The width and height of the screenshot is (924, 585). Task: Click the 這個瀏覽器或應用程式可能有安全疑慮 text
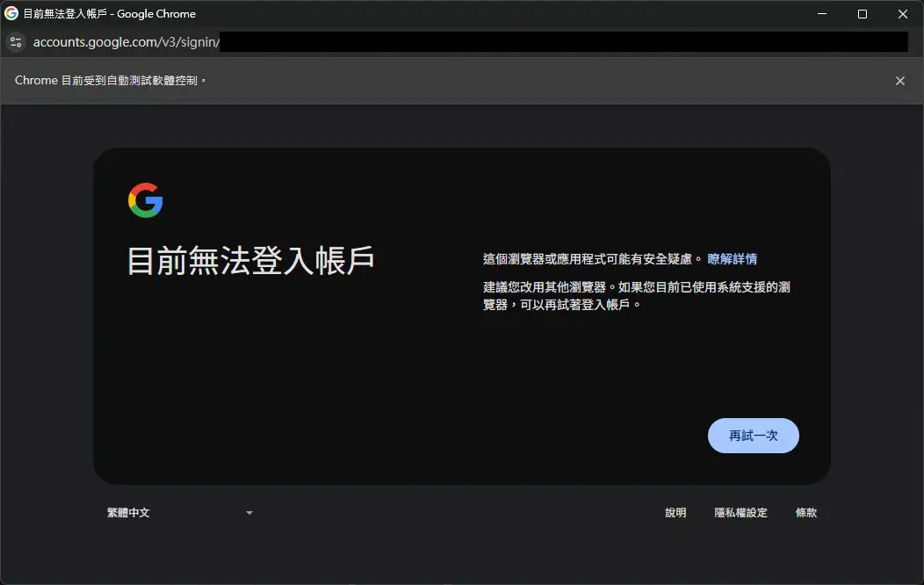click(592, 258)
